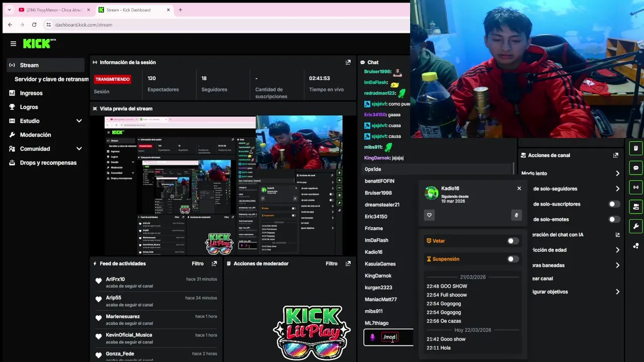Expand the Estudio sidebar section

coord(79,121)
